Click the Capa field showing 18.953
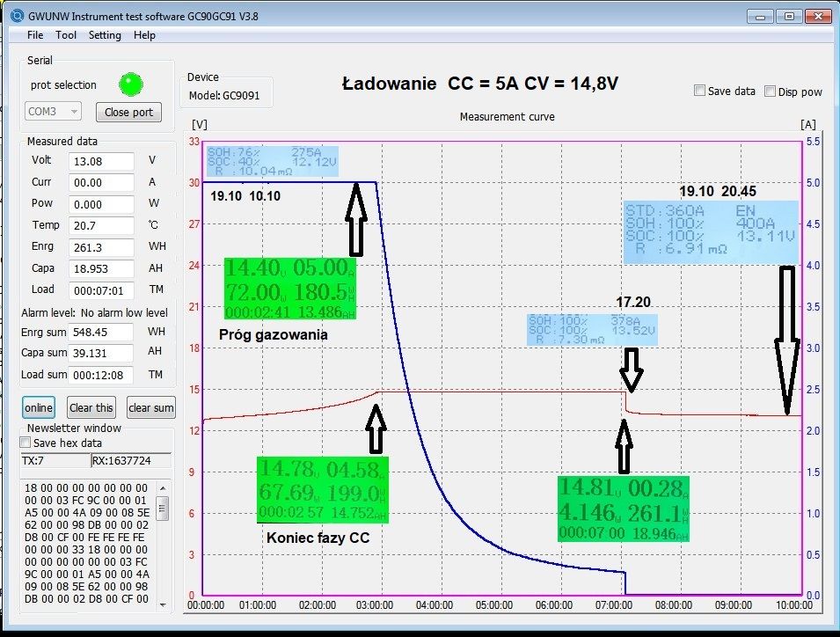Image resolution: width=840 pixels, height=637 pixels. (101, 269)
